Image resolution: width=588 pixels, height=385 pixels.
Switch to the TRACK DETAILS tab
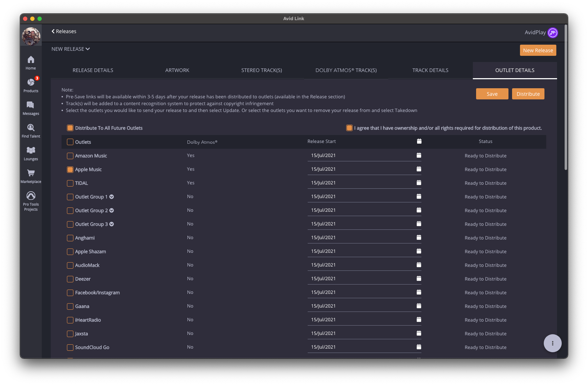(430, 70)
